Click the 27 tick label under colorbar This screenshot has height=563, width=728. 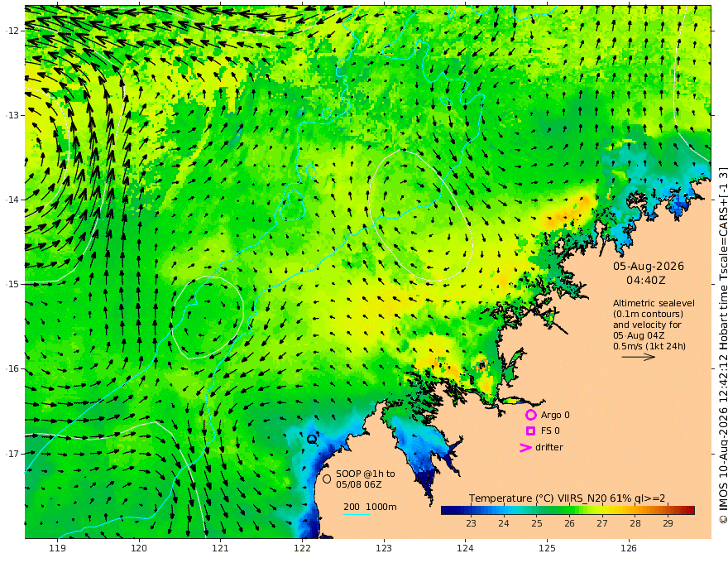pos(602,523)
